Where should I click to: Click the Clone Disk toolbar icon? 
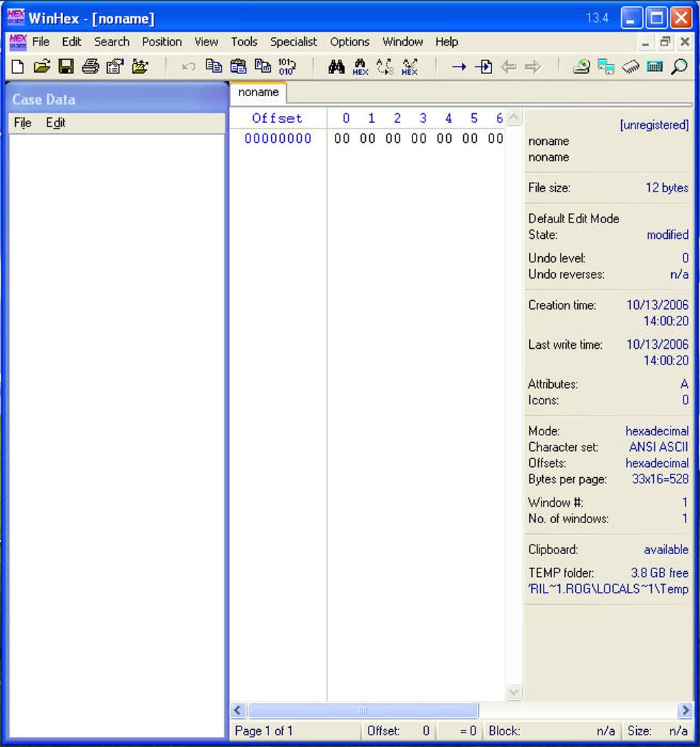pos(606,67)
